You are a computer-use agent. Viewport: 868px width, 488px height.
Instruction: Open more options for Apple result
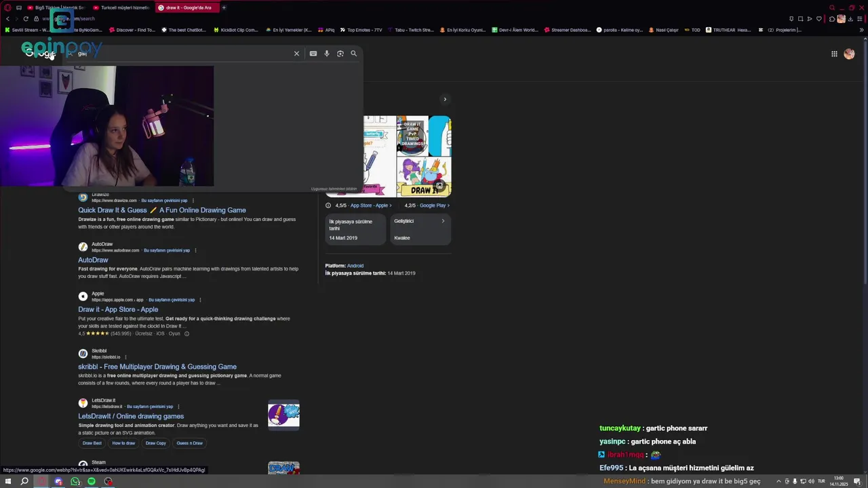200,300
